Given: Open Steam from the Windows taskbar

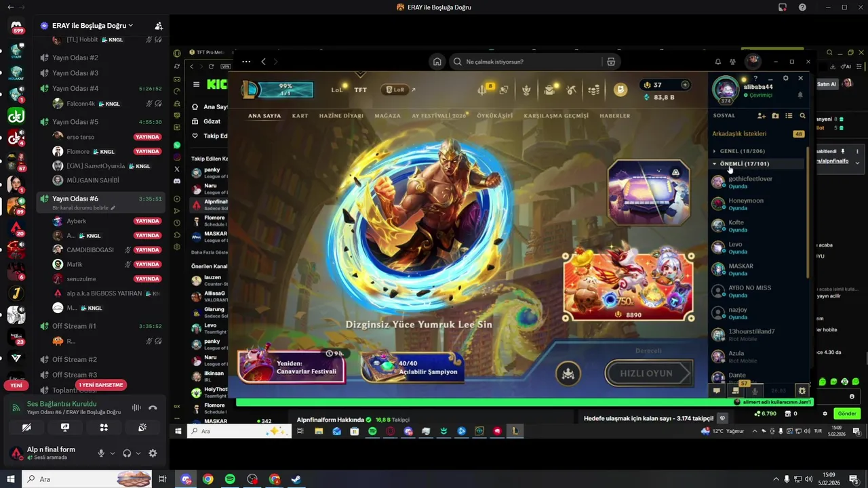Looking at the screenshot, I should pos(296,479).
